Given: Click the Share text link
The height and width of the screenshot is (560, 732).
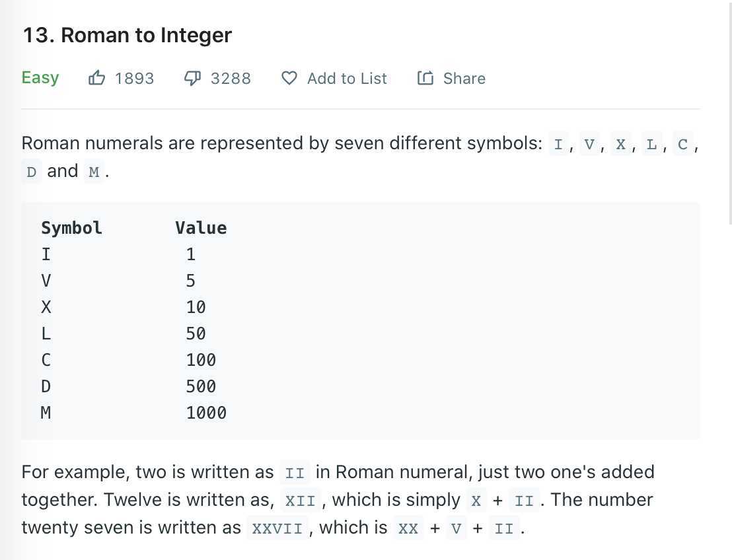Looking at the screenshot, I should tap(464, 79).
